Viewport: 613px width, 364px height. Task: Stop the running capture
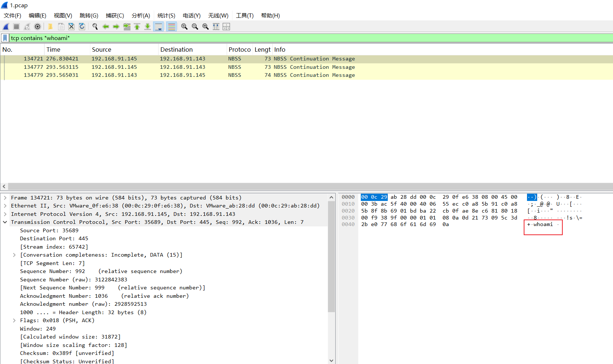(x=16, y=27)
